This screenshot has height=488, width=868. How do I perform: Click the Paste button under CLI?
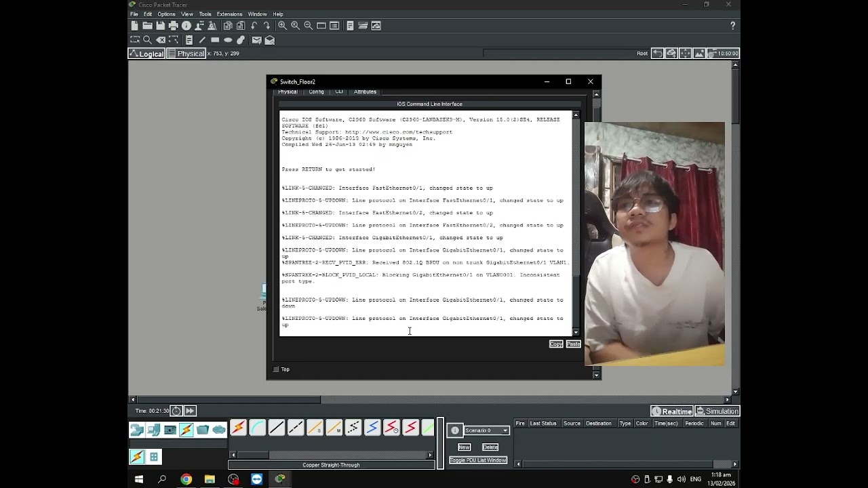coord(574,344)
